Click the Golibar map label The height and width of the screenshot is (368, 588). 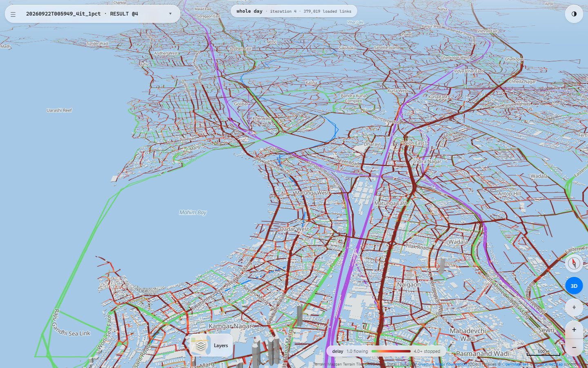point(241,104)
